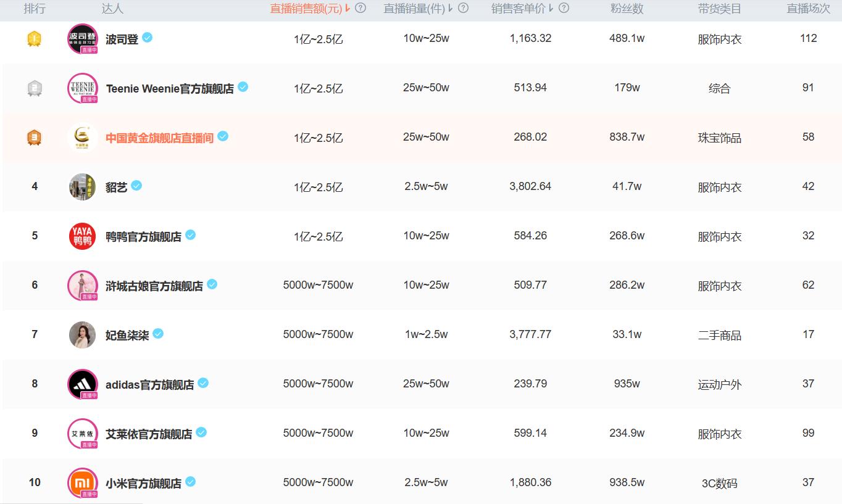Click the verified badge beside 鸭鸭官方旗舰店
The width and height of the screenshot is (842, 504).
tap(191, 235)
